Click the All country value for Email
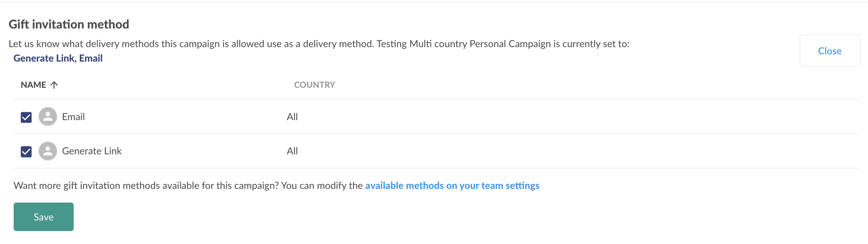Viewport: 868px width, 244px height. [x=292, y=117]
